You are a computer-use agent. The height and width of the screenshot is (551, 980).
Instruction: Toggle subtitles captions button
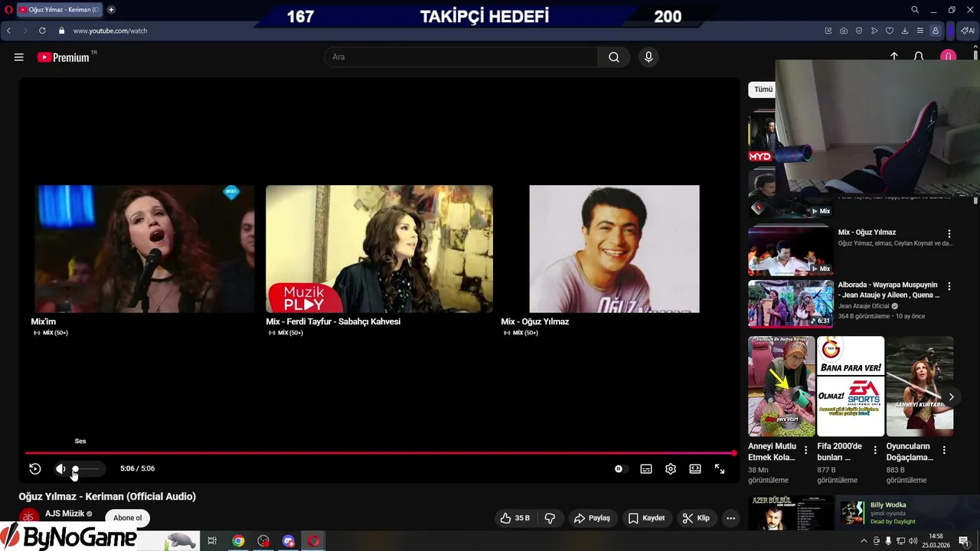tap(646, 469)
